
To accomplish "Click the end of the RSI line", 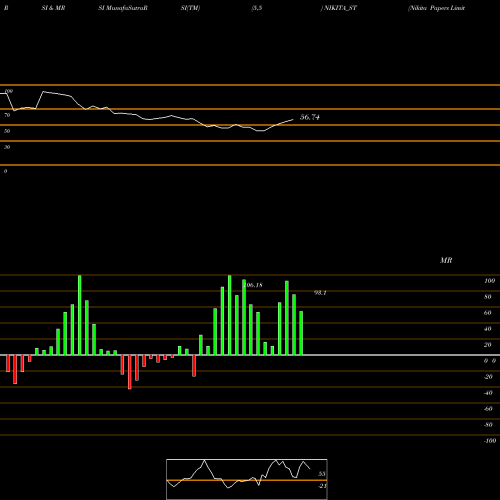I will click(293, 120).
